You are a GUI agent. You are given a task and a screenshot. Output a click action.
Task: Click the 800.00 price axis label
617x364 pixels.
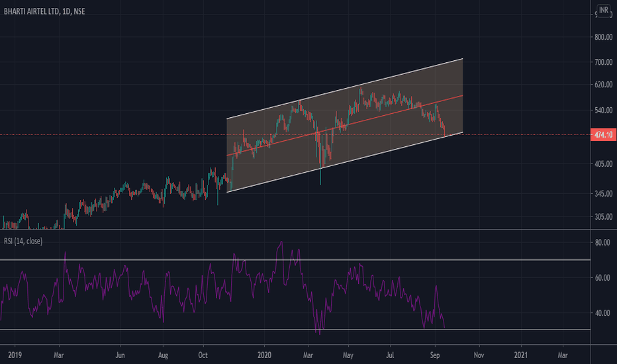click(x=603, y=37)
